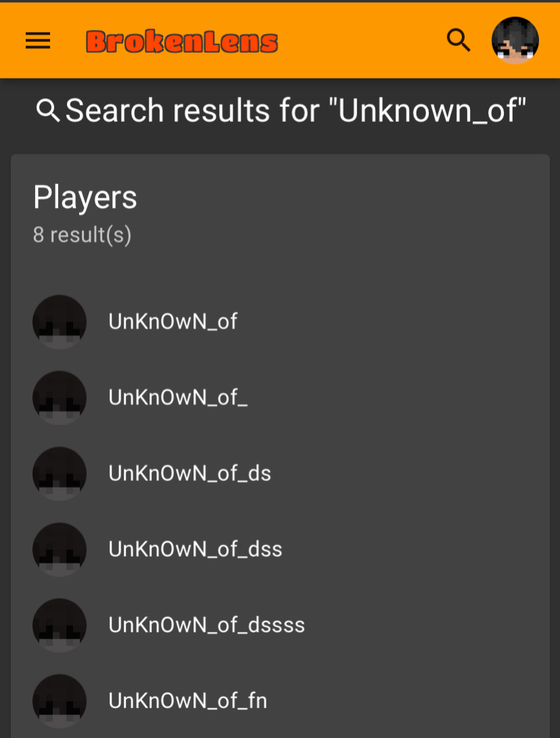Screen dimensions: 560x738
Task: Select avatar of player UnKnOwN_of
Action: pos(60,322)
